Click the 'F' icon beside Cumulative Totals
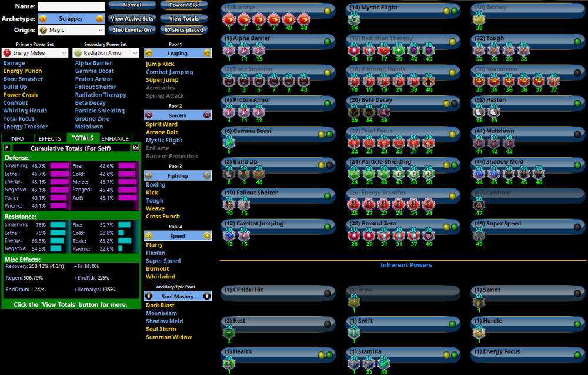Screen dimensions: 588x375 [6, 148]
